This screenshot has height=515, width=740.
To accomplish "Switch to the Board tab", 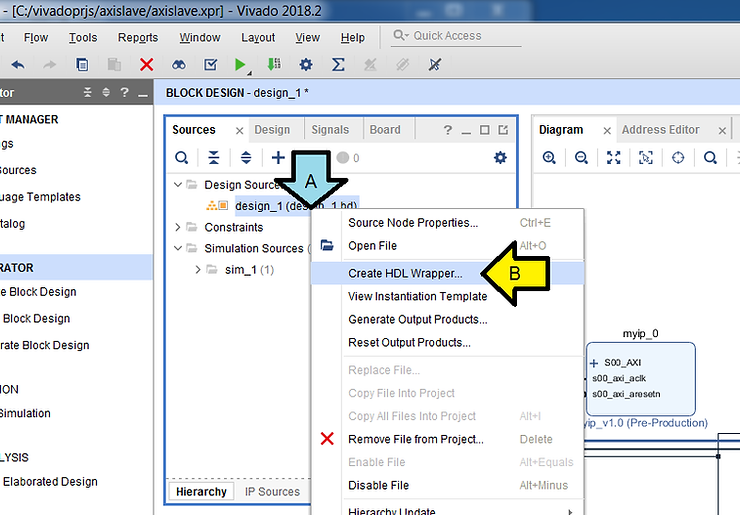I will pyautogui.click(x=385, y=130).
